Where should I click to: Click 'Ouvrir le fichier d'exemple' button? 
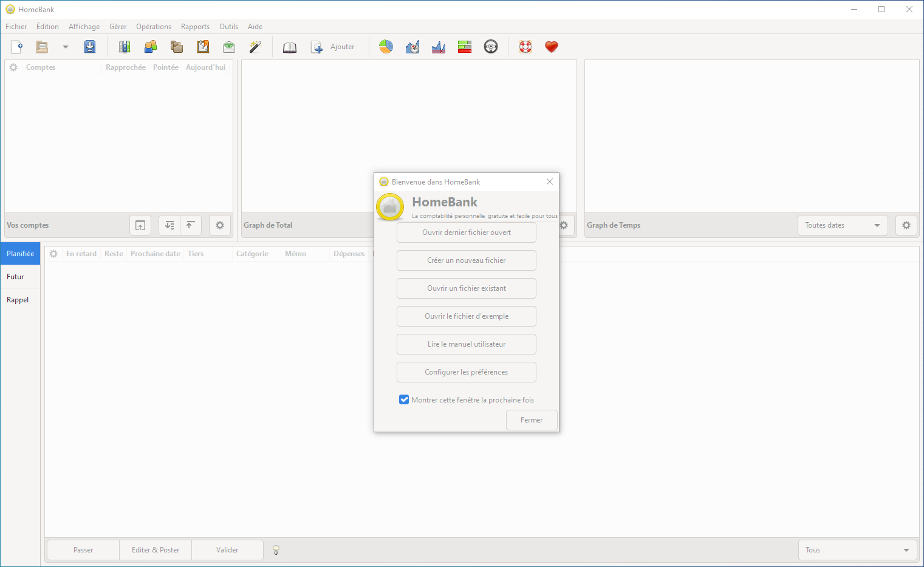pyautogui.click(x=467, y=316)
